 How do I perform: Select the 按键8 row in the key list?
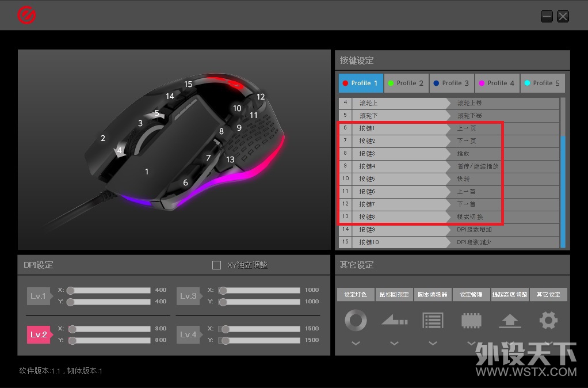click(449, 217)
